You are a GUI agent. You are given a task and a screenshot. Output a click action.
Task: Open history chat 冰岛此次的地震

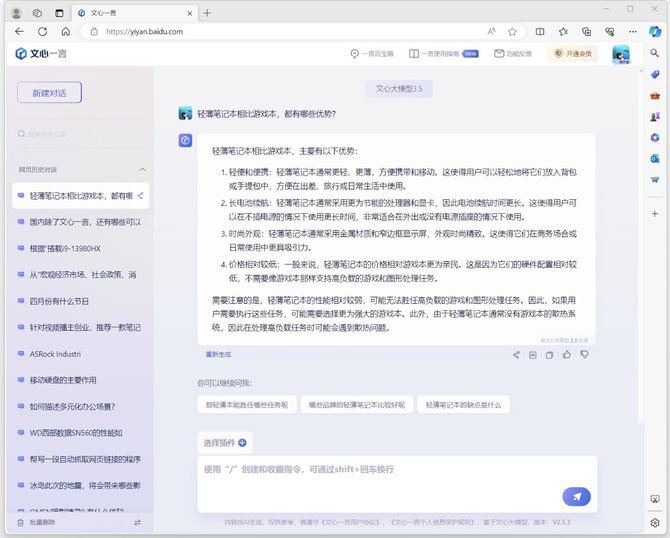(81, 485)
